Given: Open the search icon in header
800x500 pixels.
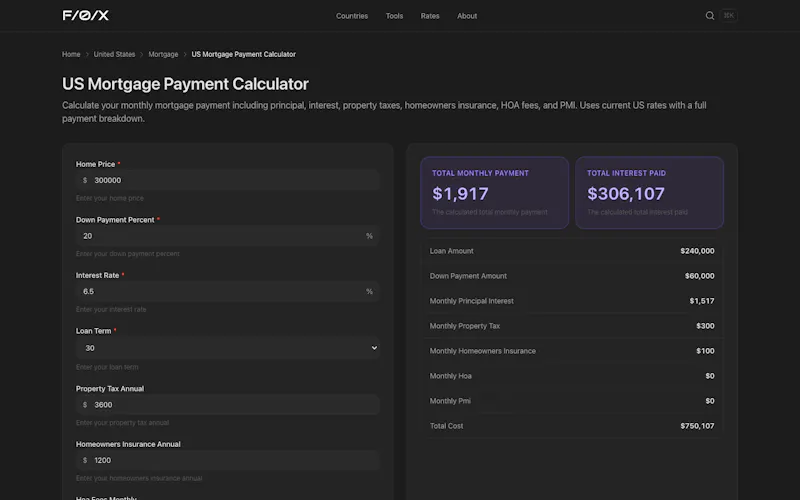Looking at the screenshot, I should click(710, 16).
